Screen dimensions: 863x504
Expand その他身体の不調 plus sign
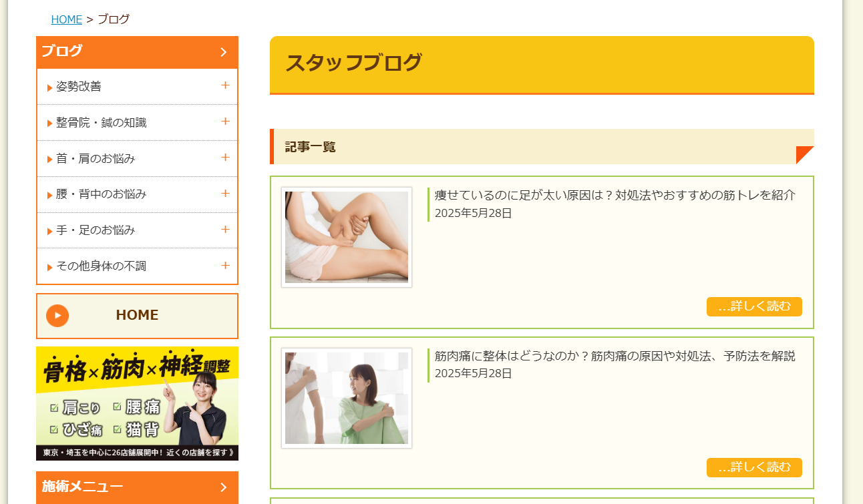(225, 266)
